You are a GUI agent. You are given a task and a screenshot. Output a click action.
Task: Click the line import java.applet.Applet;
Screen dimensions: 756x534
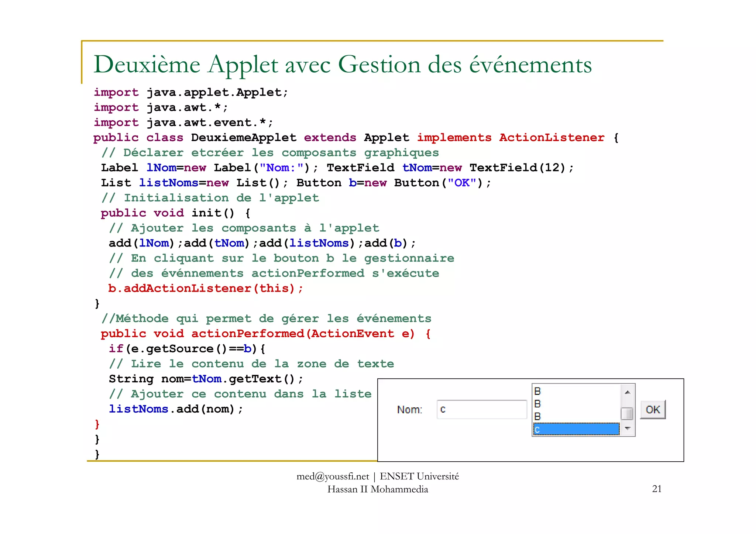(x=190, y=92)
